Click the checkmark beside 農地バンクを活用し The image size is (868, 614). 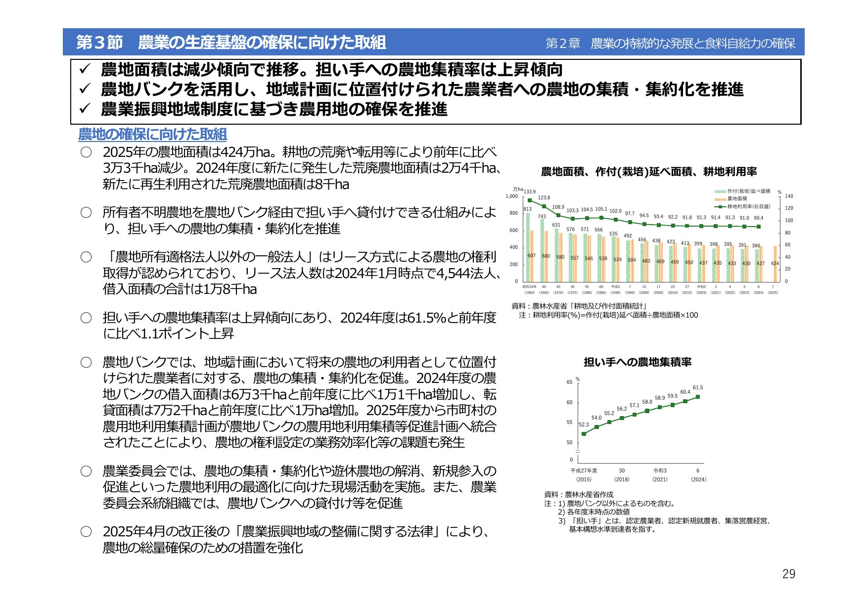[85, 89]
